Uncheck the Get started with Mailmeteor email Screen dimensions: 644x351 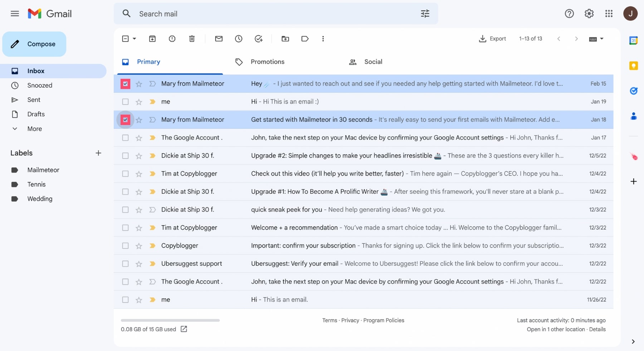pos(125,120)
